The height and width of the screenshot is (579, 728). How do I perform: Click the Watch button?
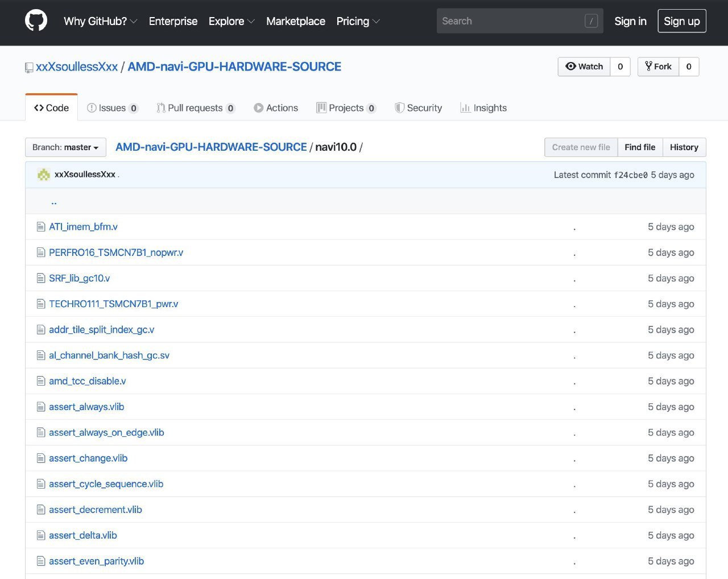click(x=584, y=67)
